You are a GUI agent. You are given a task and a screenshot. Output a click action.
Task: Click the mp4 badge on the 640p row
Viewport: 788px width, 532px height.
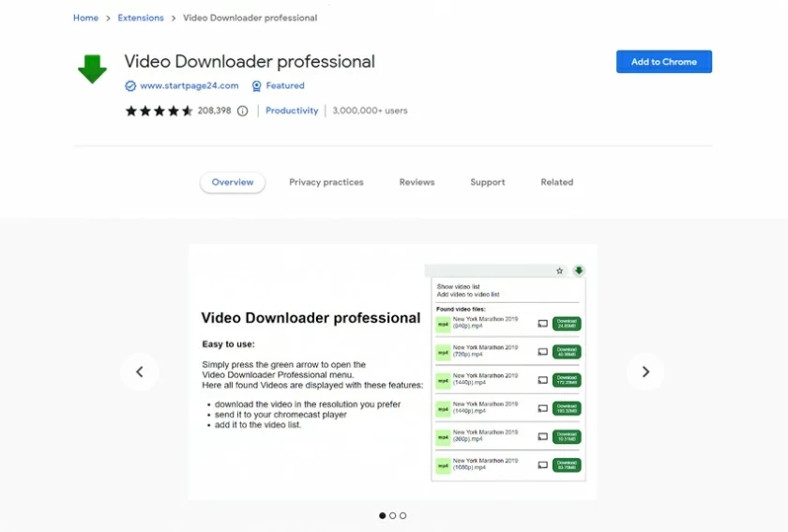[443, 325]
